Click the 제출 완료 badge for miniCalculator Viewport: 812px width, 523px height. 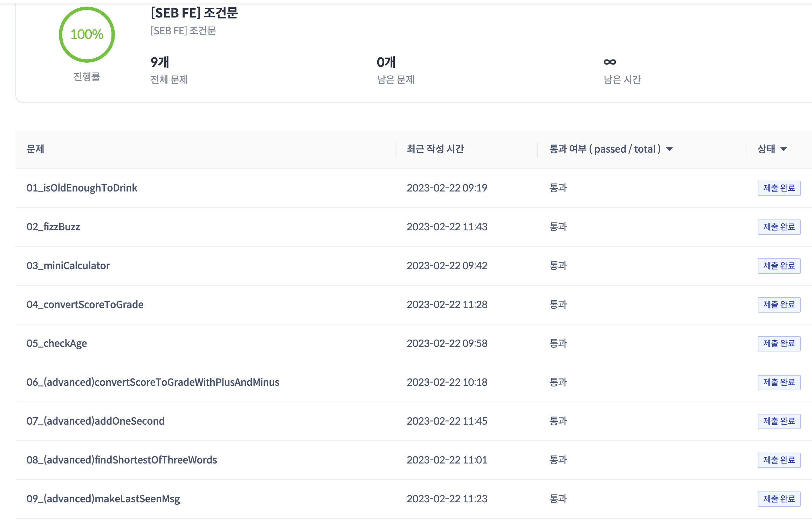pyautogui.click(x=779, y=266)
